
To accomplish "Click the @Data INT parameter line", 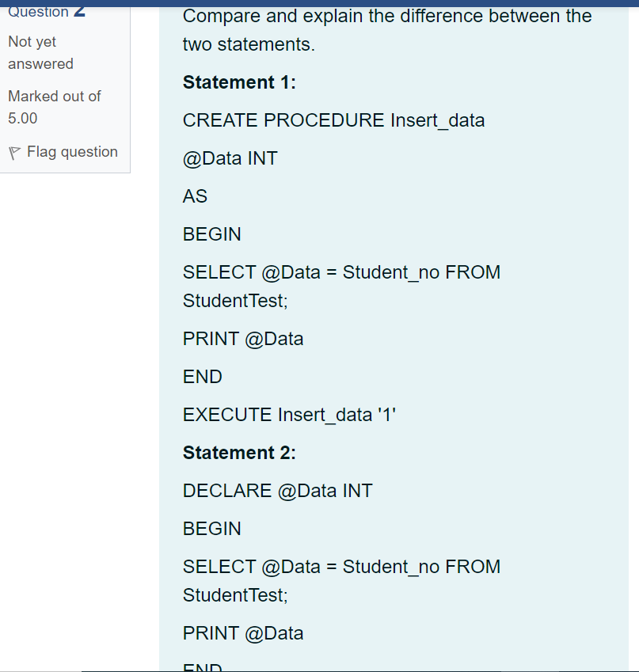I will click(x=230, y=158).
